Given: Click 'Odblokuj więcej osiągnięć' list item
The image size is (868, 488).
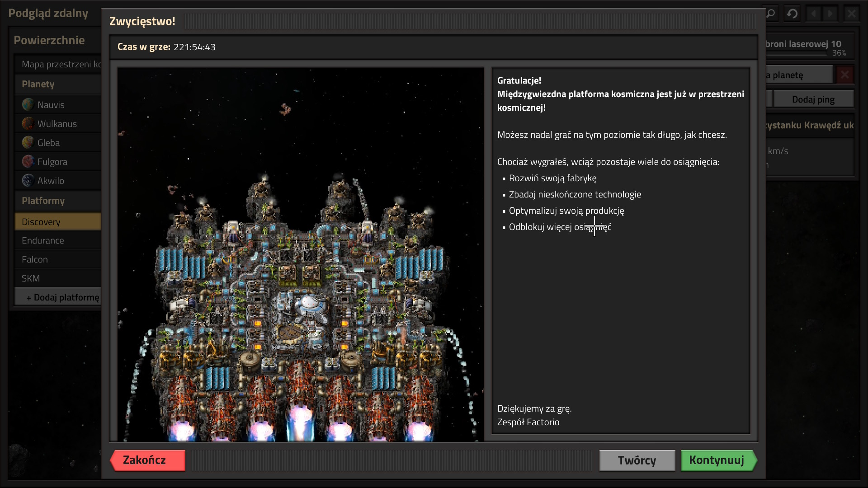Looking at the screenshot, I should click(x=560, y=227).
